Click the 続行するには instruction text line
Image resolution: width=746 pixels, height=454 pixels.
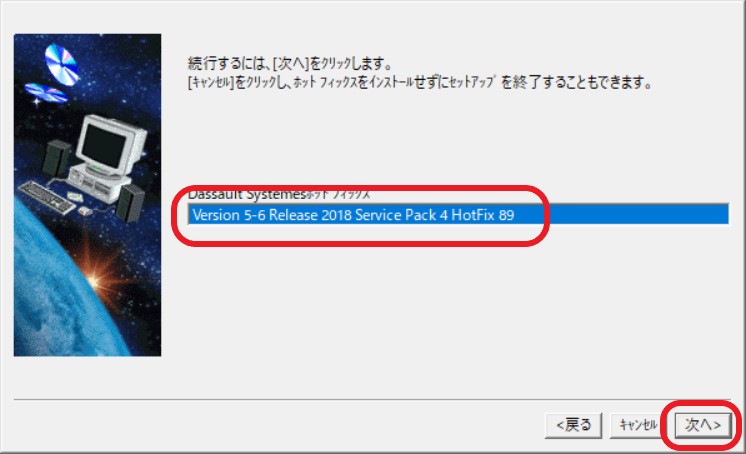[290, 63]
